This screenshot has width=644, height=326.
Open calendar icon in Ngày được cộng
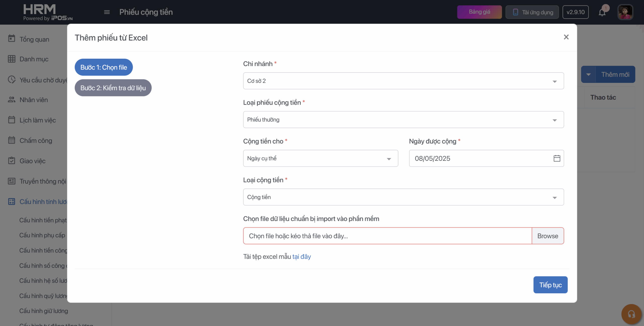tap(557, 158)
